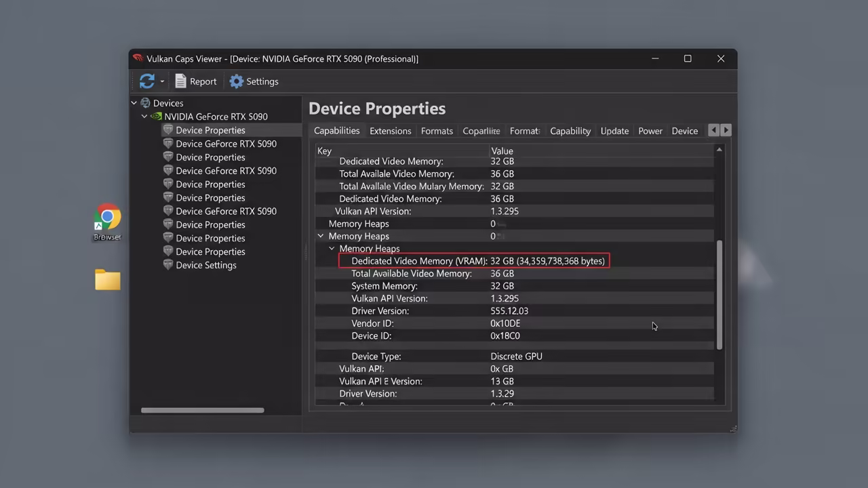Open the Update tab
The image size is (868, 488).
614,131
